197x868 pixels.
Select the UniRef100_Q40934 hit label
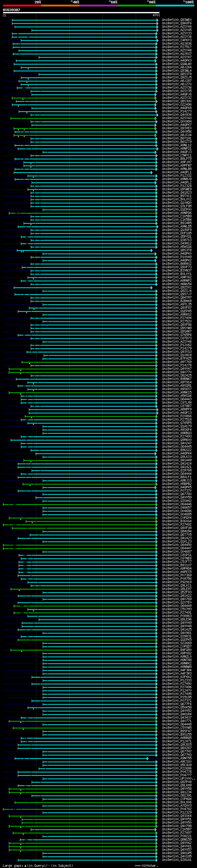pos(177,115)
